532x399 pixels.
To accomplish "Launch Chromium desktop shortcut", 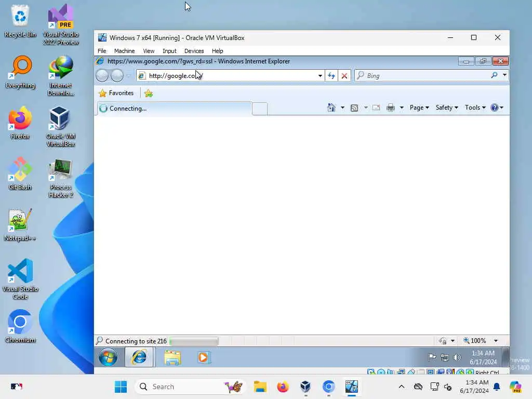I will click(20, 326).
